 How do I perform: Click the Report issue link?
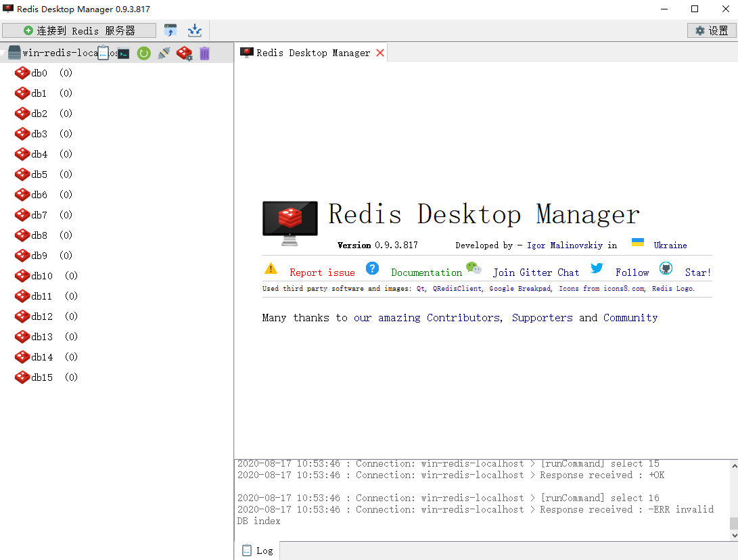(322, 273)
